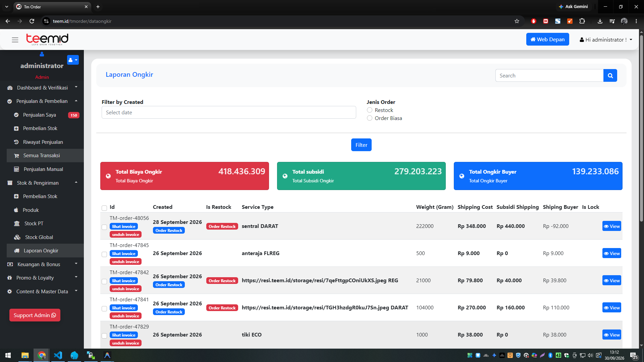Open new browser tab with plus icon
Screen dimensions: 644x362
coord(98,7)
